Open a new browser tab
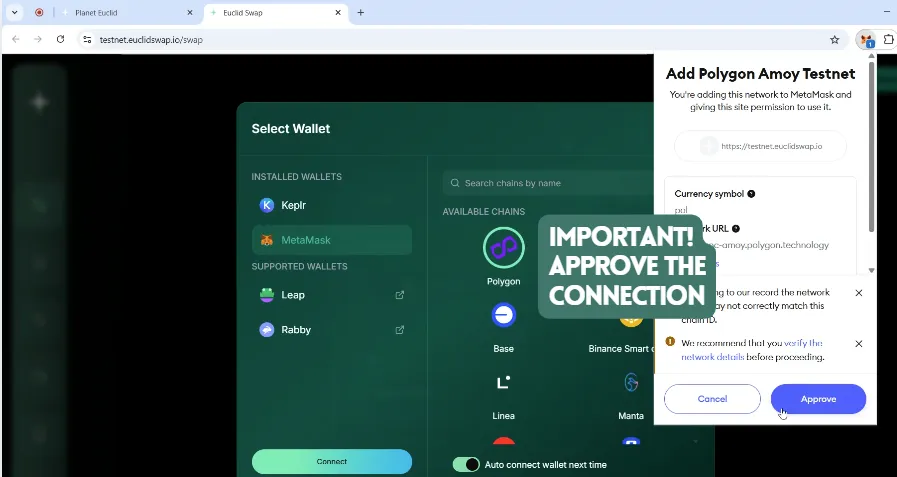 coord(360,13)
